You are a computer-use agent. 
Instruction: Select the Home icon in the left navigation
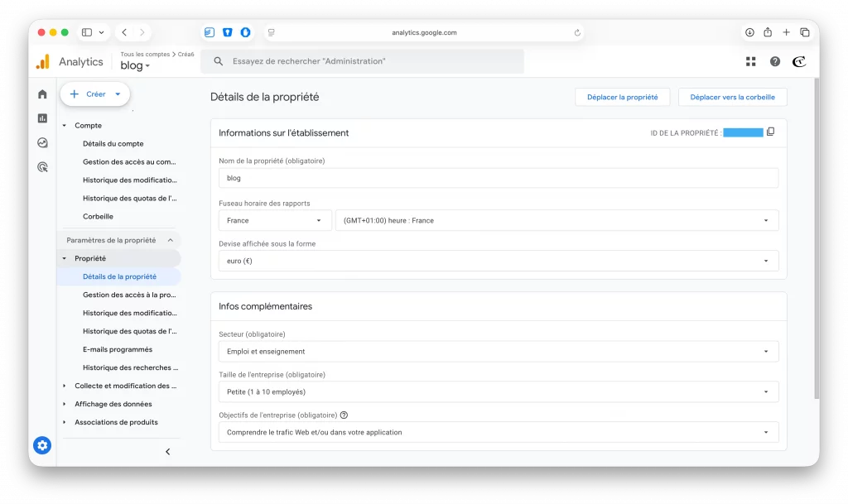(41, 94)
